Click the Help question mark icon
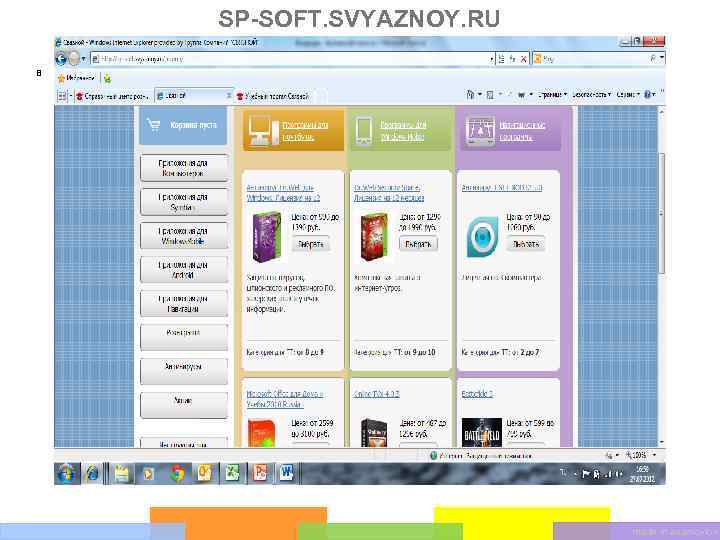This screenshot has height=540, width=720. tap(647, 95)
